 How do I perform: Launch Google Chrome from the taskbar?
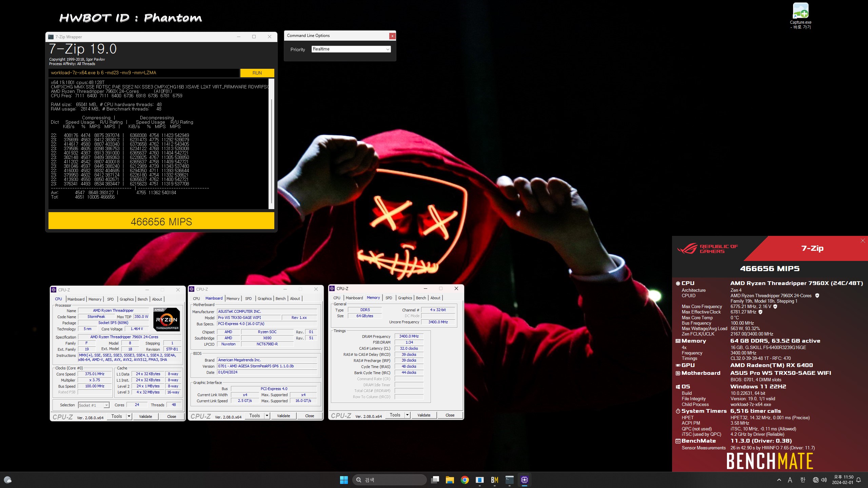click(x=465, y=480)
